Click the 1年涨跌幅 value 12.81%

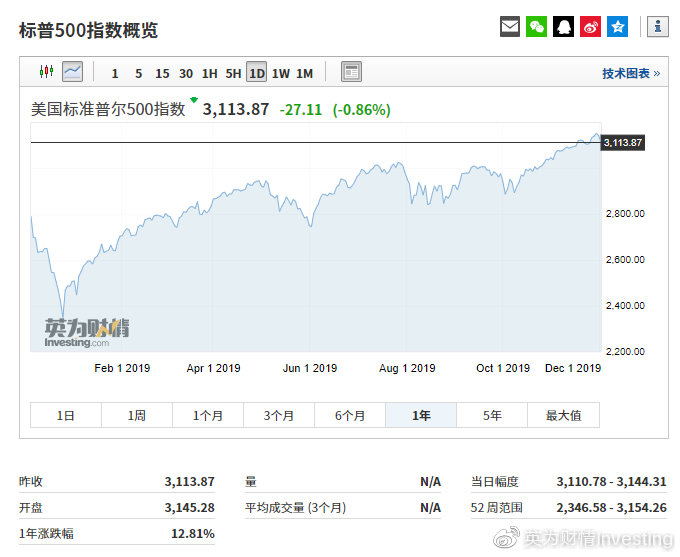[193, 534]
